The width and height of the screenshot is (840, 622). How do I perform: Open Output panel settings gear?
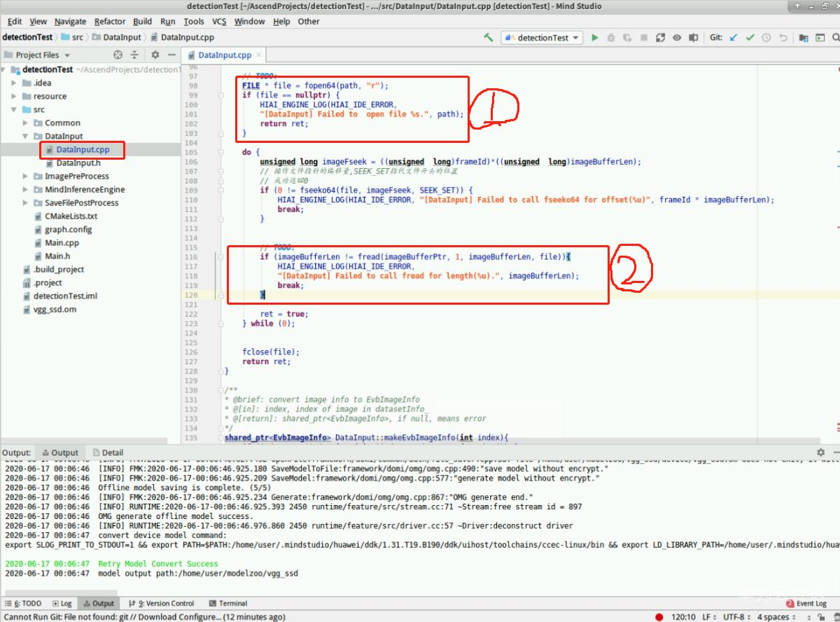pyautogui.click(x=820, y=452)
